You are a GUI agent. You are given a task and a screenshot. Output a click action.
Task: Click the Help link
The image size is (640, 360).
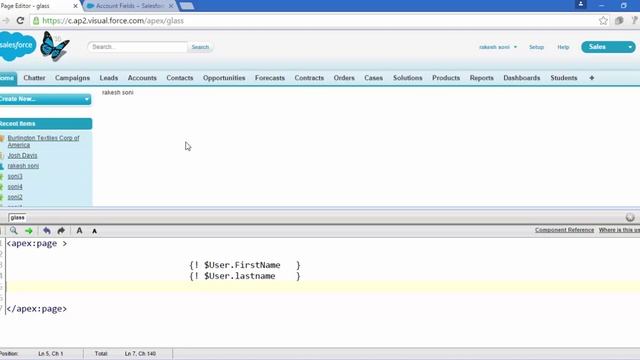tap(563, 47)
